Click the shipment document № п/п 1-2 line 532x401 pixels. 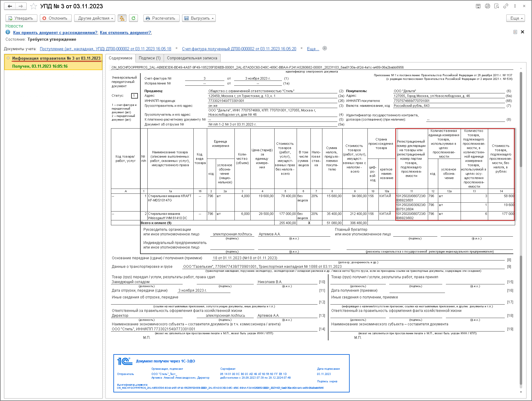[x=272, y=124]
